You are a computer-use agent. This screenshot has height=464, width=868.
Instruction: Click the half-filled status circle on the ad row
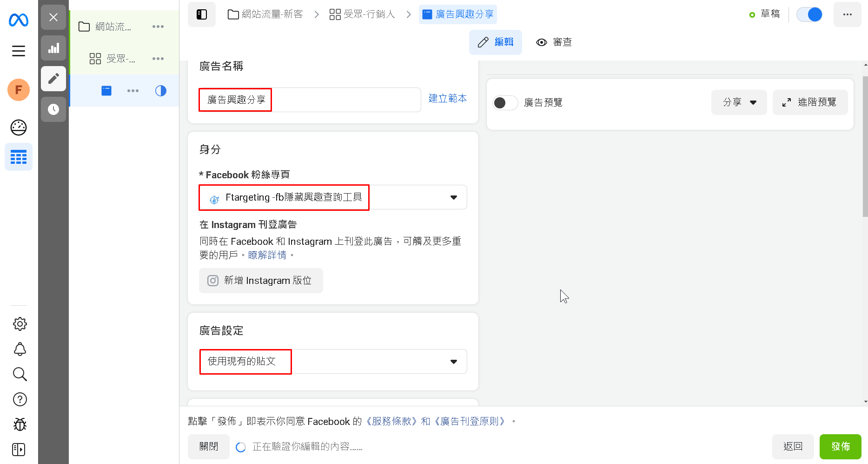pos(161,91)
